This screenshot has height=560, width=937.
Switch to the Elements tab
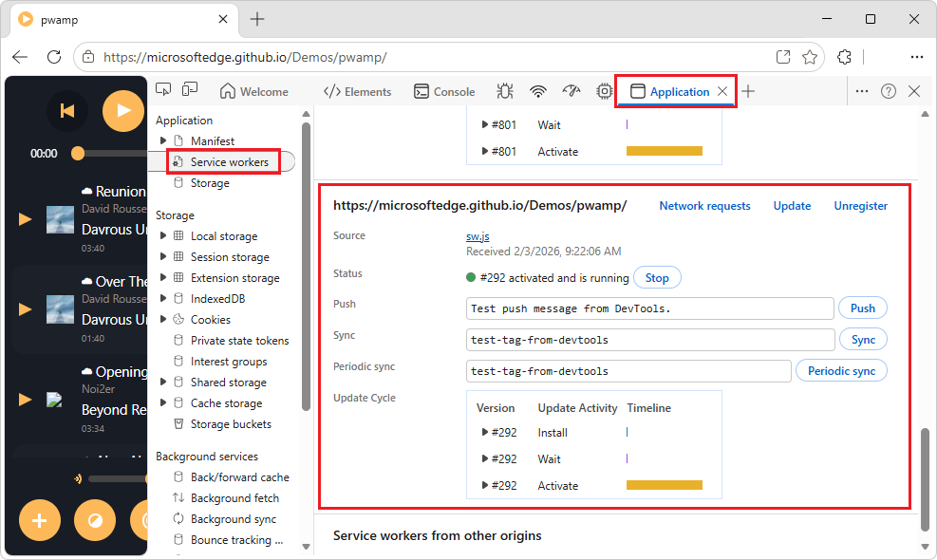point(357,91)
